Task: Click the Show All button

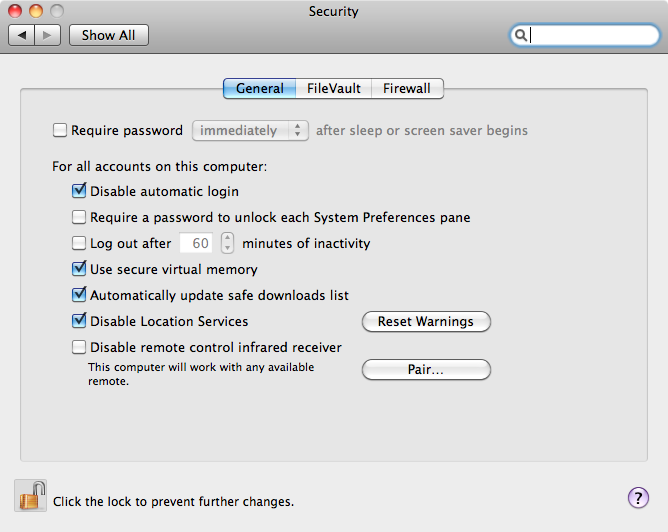Action: click(x=108, y=35)
